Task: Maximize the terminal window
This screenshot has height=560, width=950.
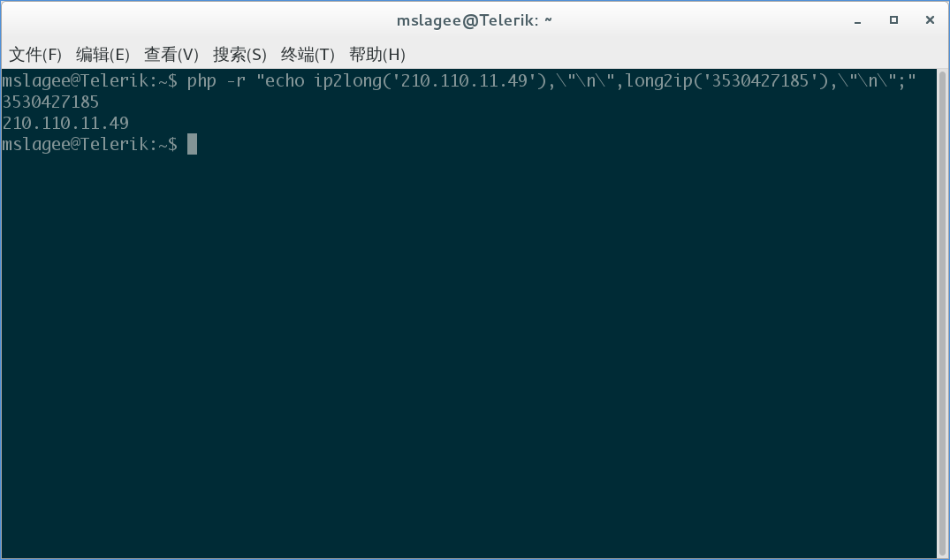Action: click(x=893, y=20)
